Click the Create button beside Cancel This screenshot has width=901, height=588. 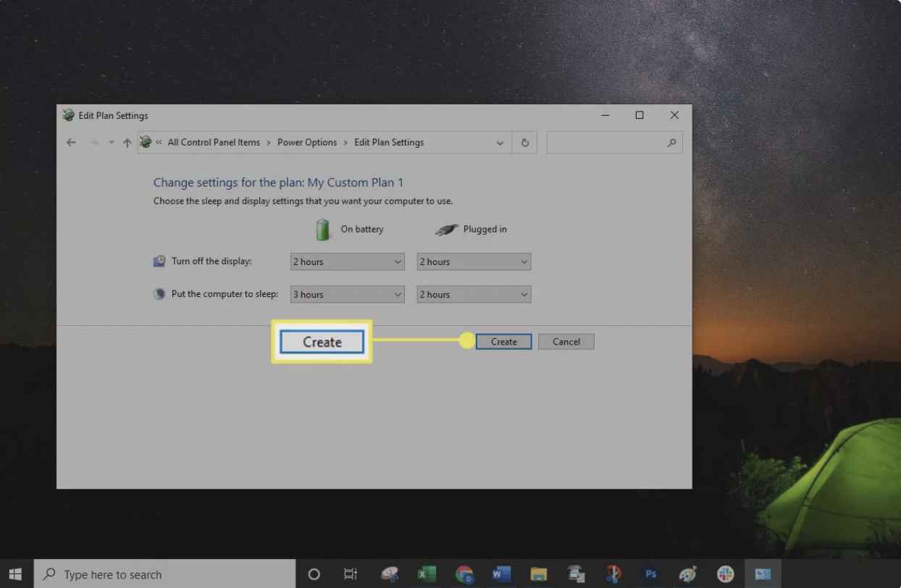tap(503, 342)
